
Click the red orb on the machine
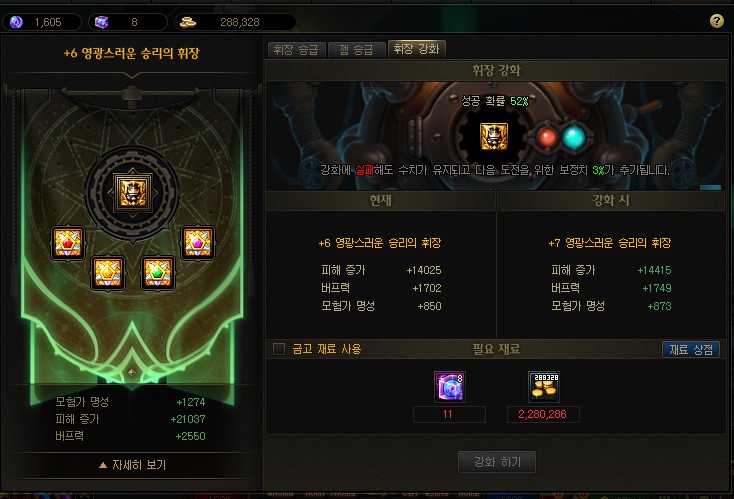pos(547,138)
